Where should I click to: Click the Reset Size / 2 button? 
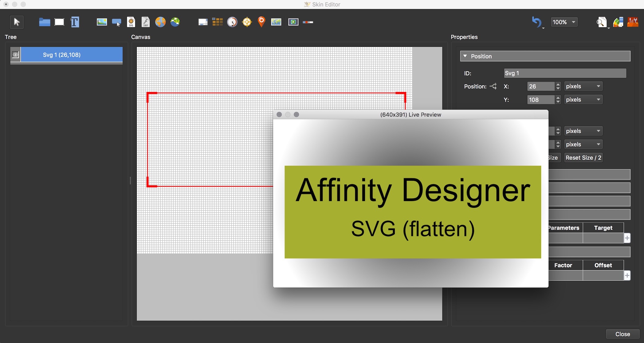583,158
